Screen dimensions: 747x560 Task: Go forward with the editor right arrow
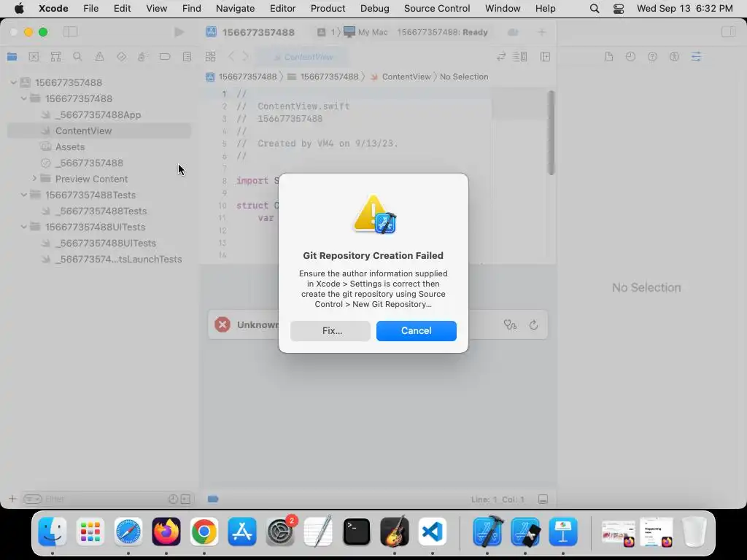click(x=245, y=57)
